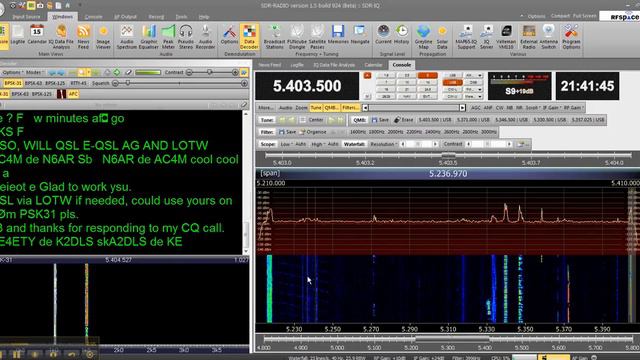This screenshot has height=360, width=640.
Task: Open the IF Output ribbon tab
Action: 126,17
